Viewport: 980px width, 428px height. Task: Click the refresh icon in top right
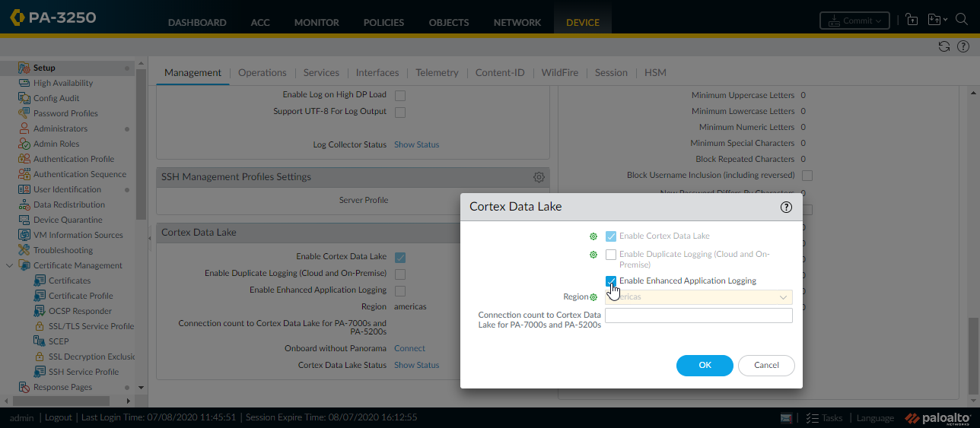coord(943,46)
